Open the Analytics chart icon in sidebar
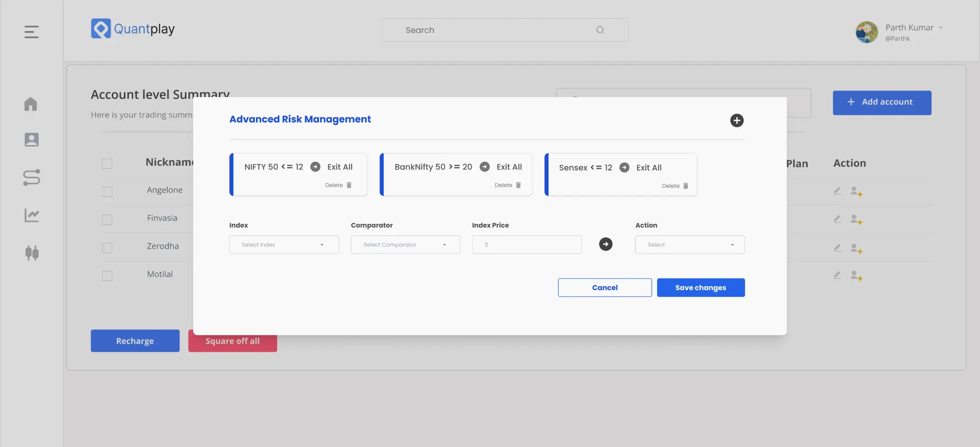 [x=31, y=215]
